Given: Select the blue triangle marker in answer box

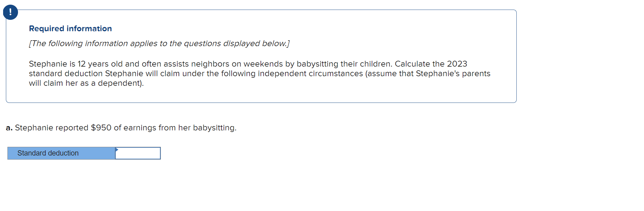Looking at the screenshot, I should tap(117, 150).
